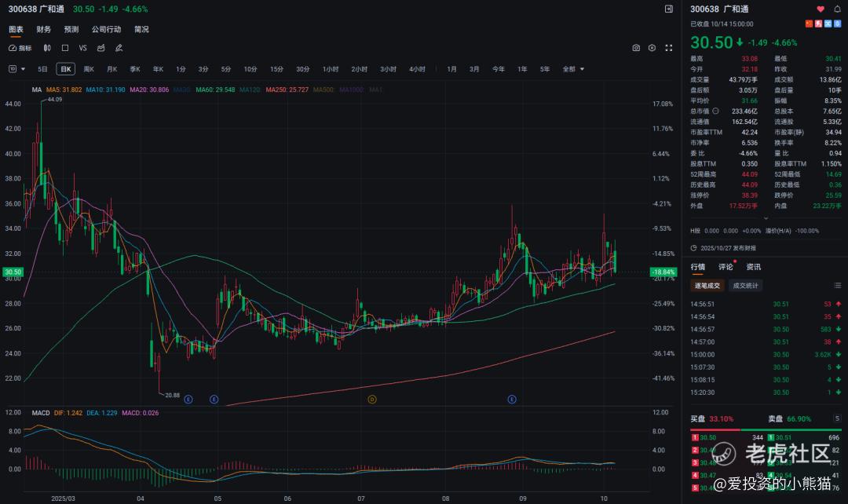Click the China flag market badge
This screenshot has width=848, height=504.
pyautogui.click(x=809, y=24)
